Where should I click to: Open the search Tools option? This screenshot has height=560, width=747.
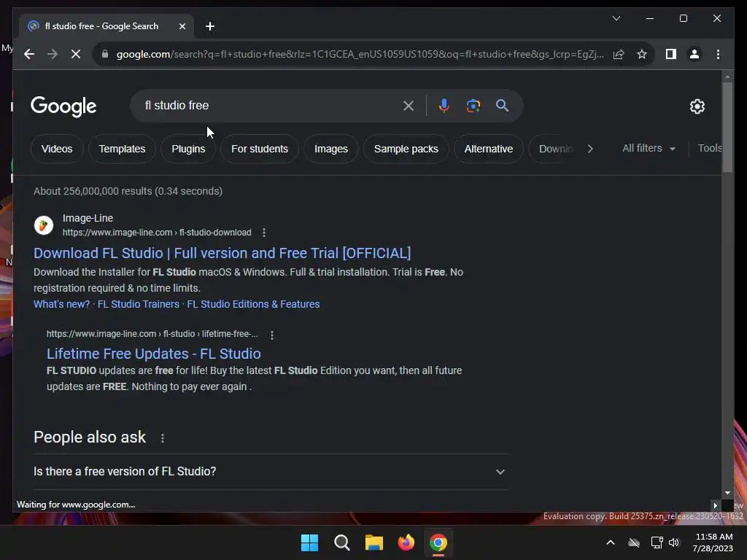(709, 148)
